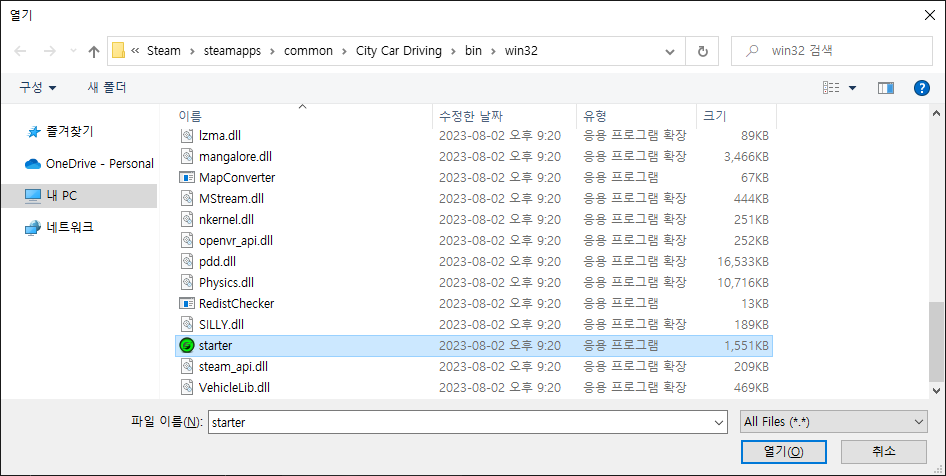The height and width of the screenshot is (476, 946).
Task: Refresh the win32 folder listing
Action: [x=702, y=51]
